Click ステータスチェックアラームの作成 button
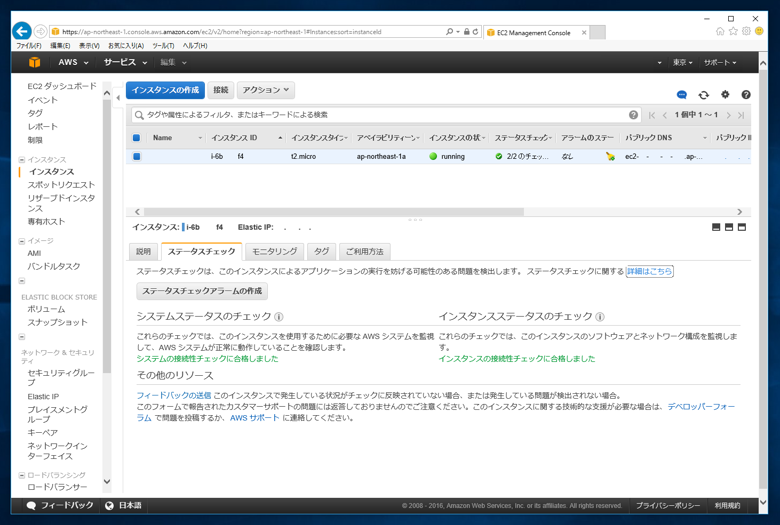Image resolution: width=780 pixels, height=525 pixels. pos(202,291)
